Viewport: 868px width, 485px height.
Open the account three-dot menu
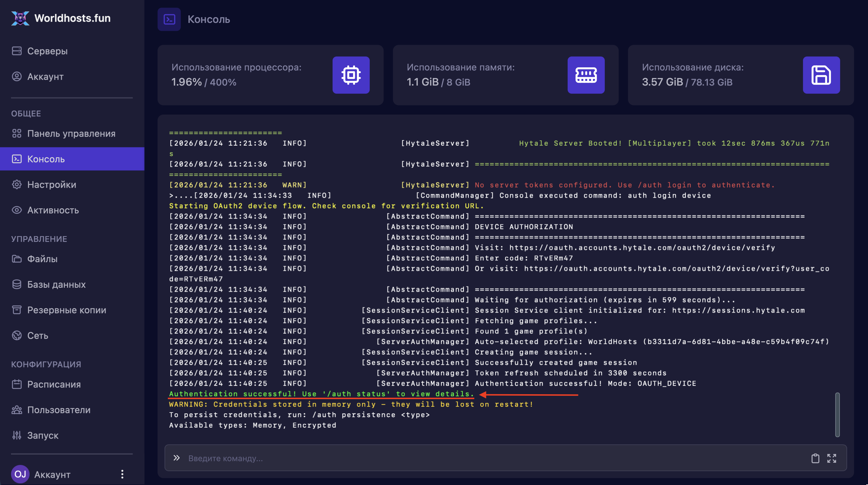click(x=122, y=474)
